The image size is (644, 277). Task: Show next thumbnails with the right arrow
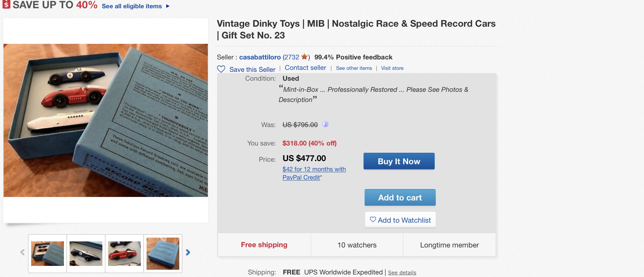188,253
